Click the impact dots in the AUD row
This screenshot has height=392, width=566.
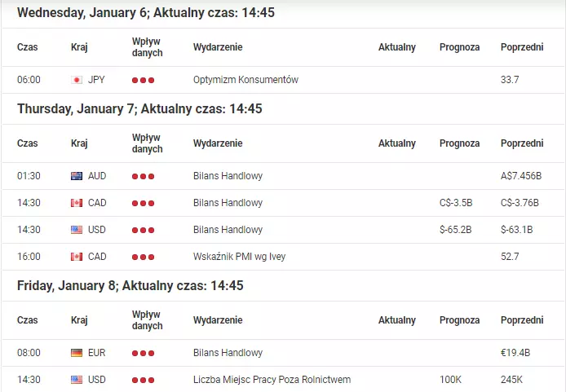(x=143, y=176)
